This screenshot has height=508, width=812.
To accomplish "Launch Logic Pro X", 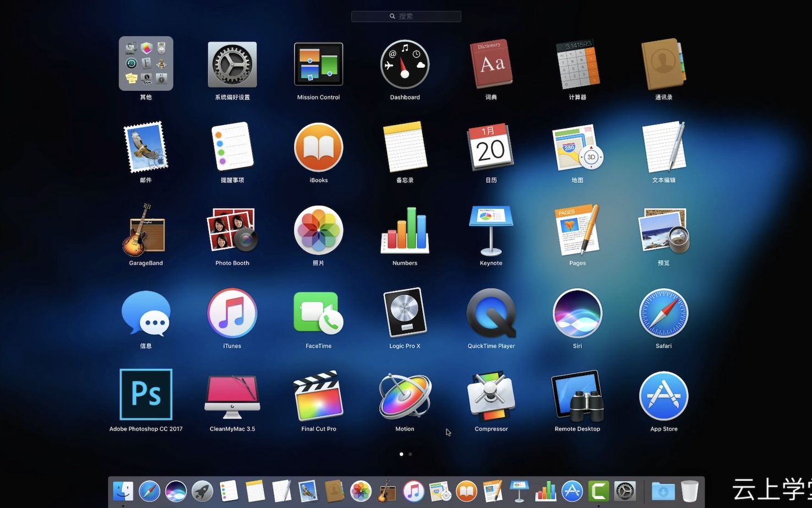I will (405, 313).
